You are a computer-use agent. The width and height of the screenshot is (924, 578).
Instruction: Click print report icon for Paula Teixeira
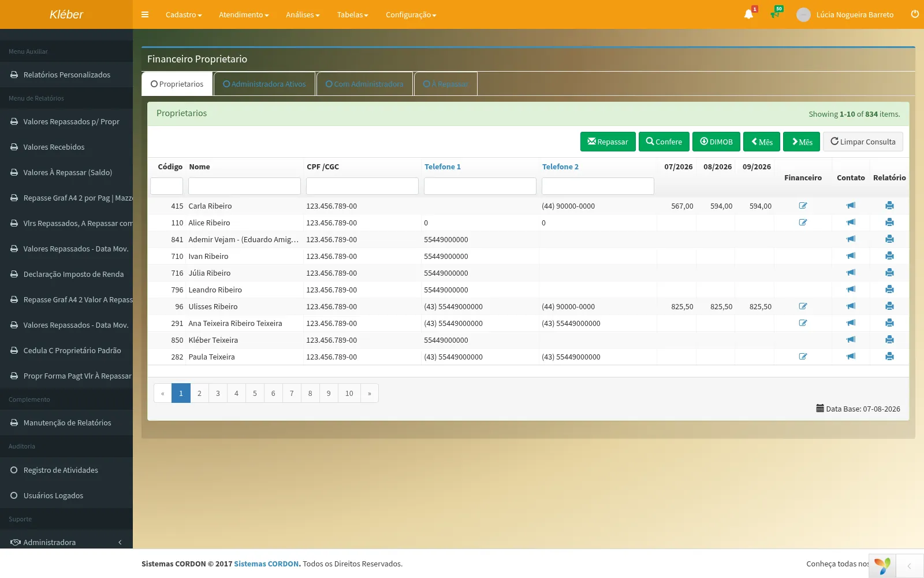[x=889, y=357]
